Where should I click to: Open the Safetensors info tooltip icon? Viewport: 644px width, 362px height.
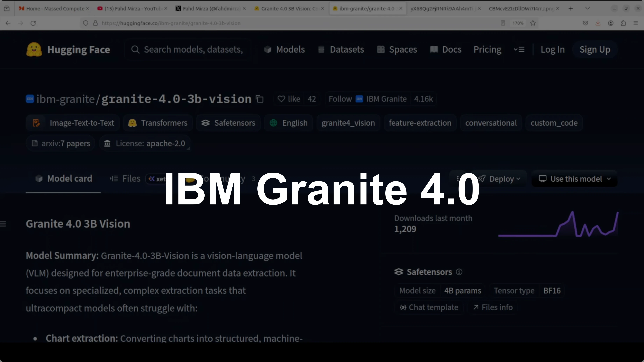459,272
